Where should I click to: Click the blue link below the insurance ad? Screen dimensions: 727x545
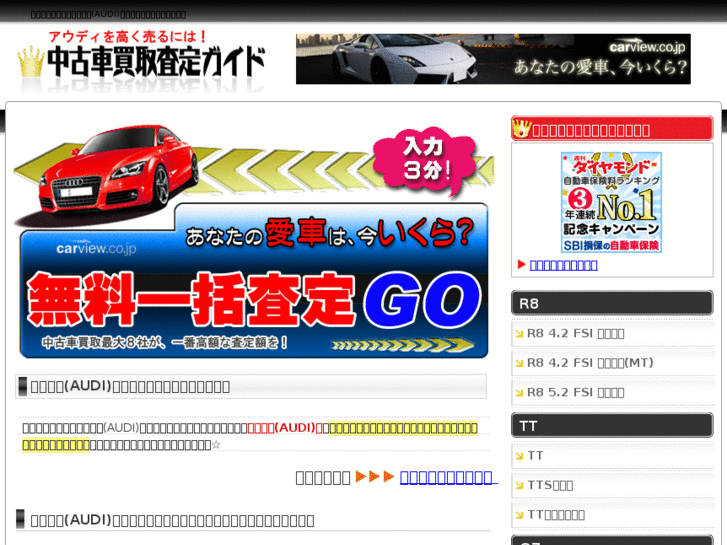pos(563,265)
